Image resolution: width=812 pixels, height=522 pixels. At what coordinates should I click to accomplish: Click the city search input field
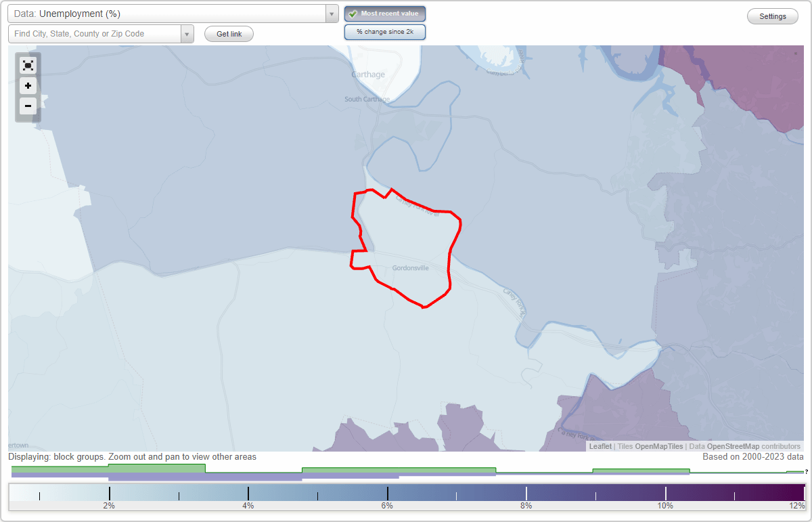[95, 33]
